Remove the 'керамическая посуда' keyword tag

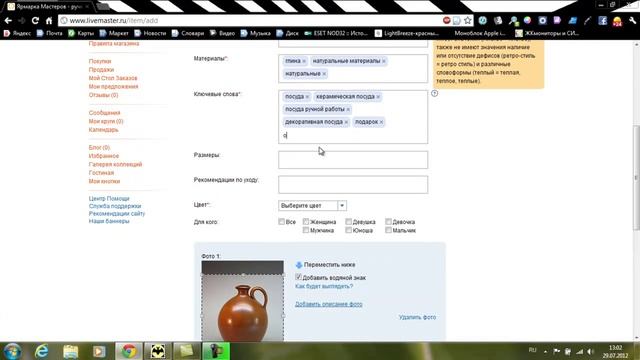click(378, 97)
